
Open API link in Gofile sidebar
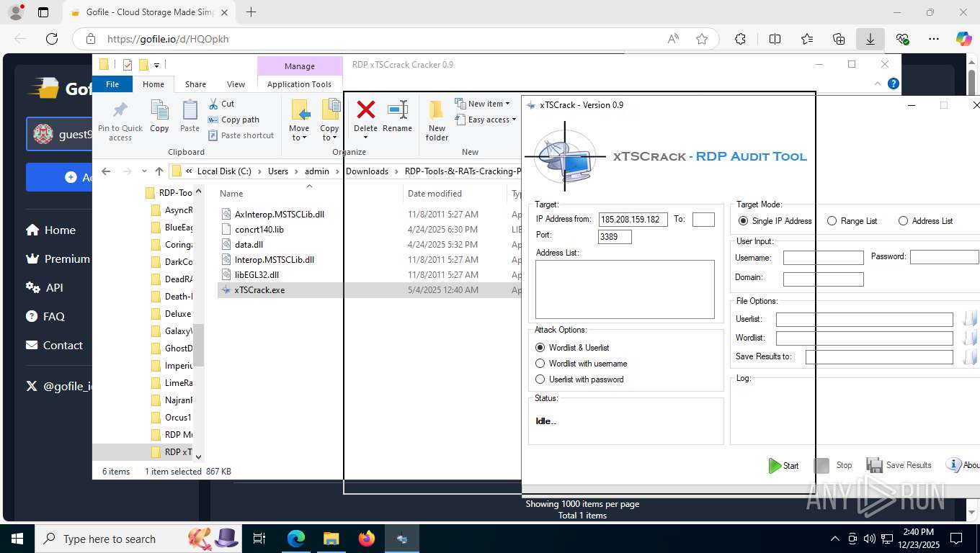[x=45, y=288]
